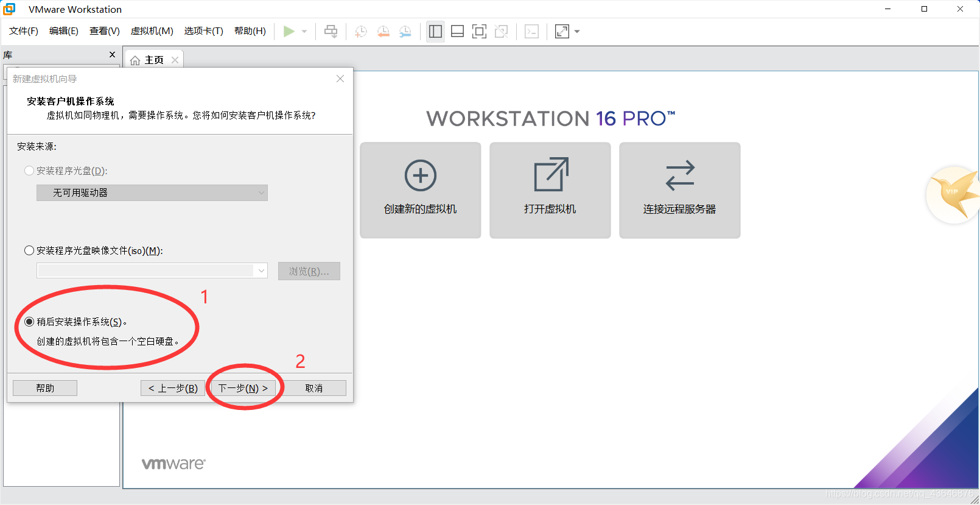Click into the ISO image path field
980x505 pixels.
pyautogui.click(x=145, y=270)
